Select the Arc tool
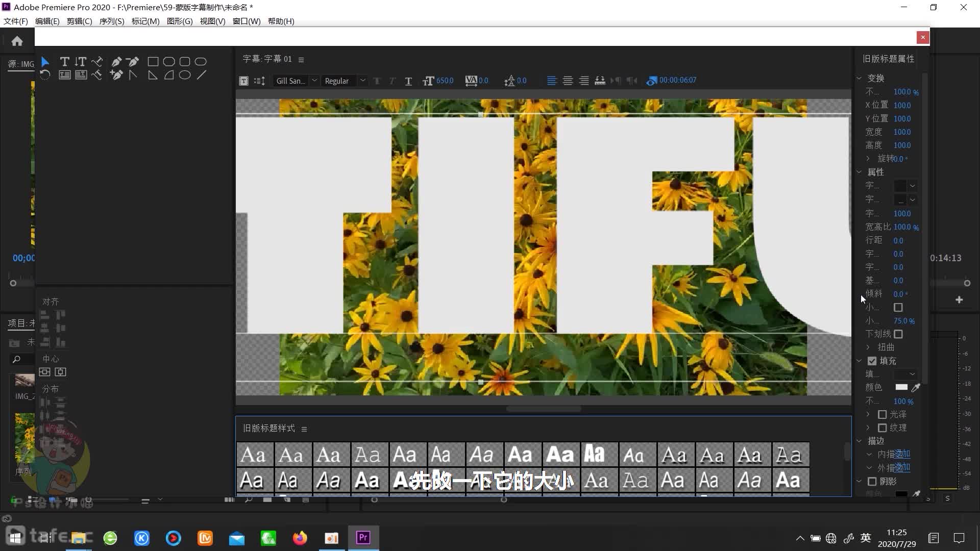980x551 pixels. [x=169, y=75]
